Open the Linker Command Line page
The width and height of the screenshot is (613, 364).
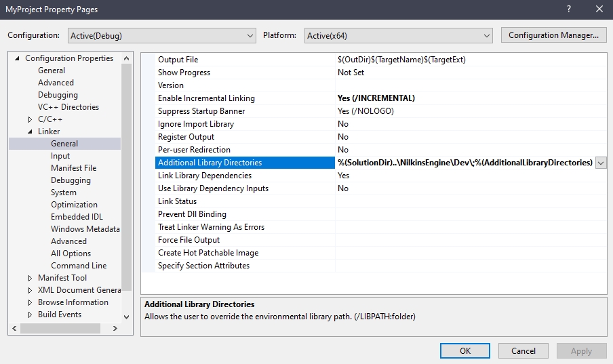pos(79,266)
